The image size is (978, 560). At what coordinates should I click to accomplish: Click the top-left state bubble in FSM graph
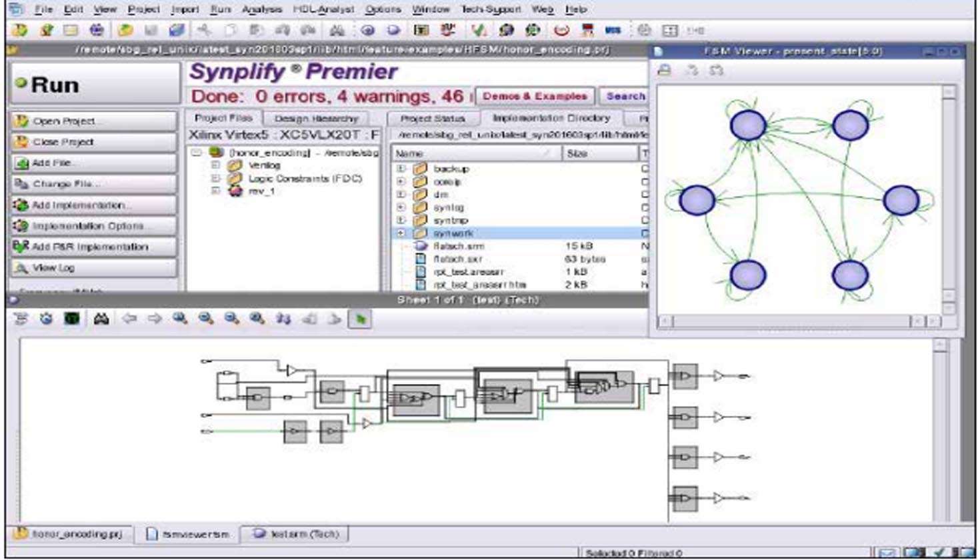pos(748,125)
